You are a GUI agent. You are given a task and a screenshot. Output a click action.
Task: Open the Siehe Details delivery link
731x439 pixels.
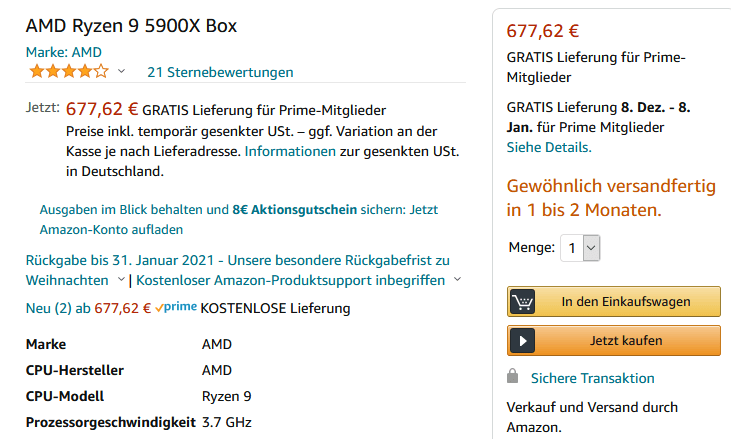point(549,147)
